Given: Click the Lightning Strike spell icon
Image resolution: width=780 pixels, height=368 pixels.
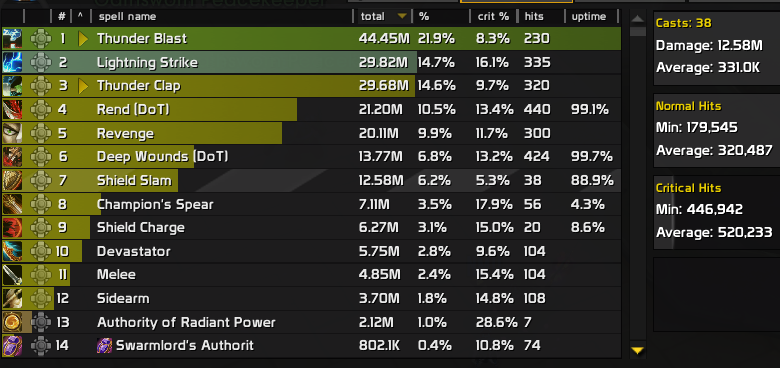Looking at the screenshot, I should tap(12, 62).
